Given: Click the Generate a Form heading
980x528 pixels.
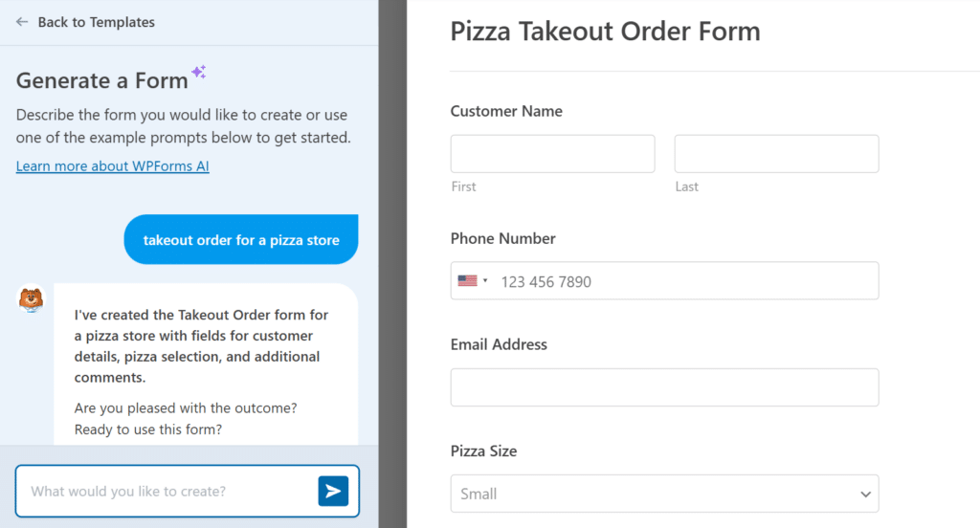Looking at the screenshot, I should point(101,80).
